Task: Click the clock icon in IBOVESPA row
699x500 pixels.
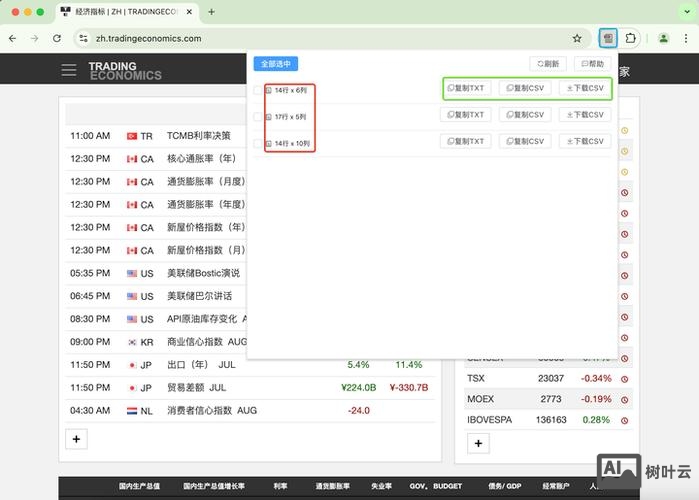Action: (x=625, y=420)
